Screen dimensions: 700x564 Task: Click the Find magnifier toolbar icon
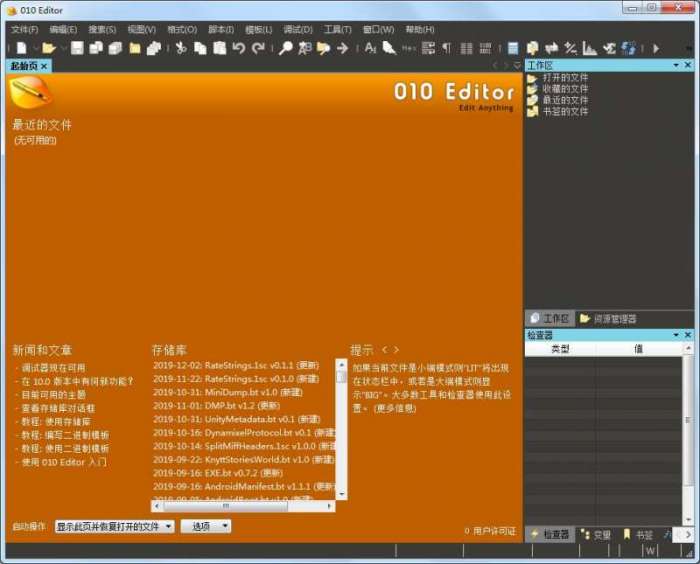point(285,48)
